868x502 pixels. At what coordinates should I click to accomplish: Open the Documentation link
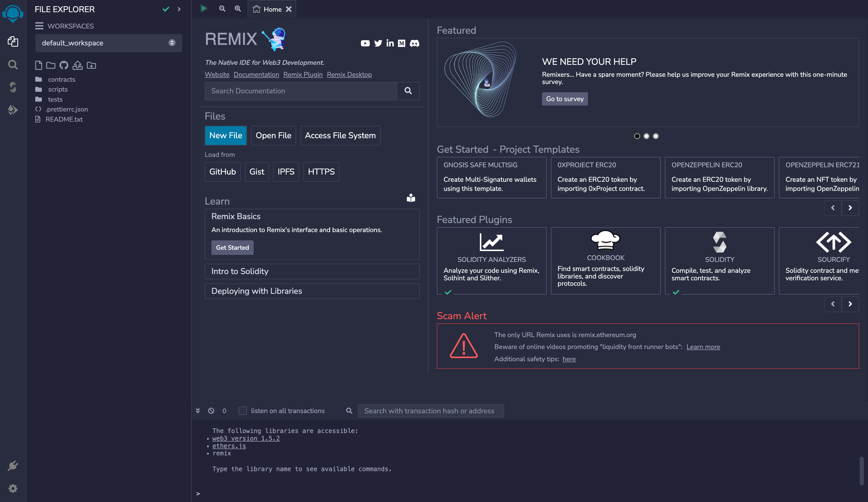[x=256, y=74]
